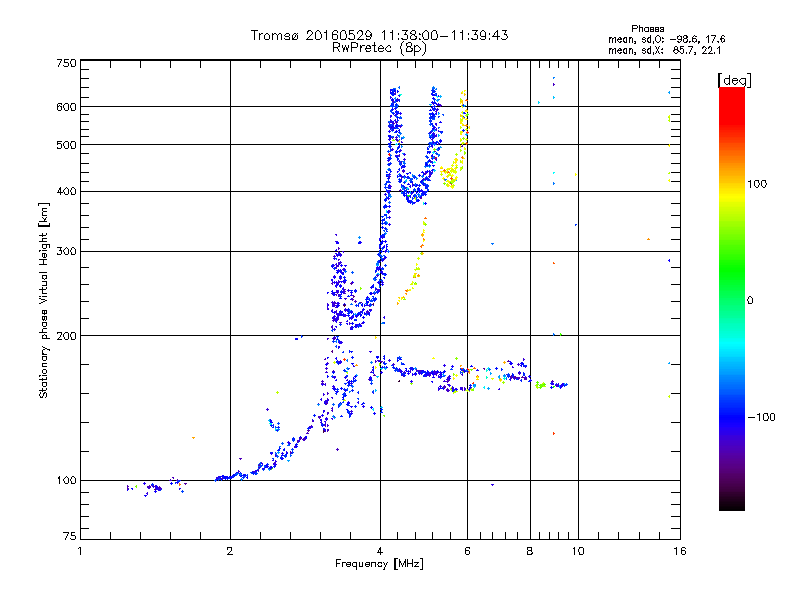Click the x-axis tick label '8'

coord(530,551)
